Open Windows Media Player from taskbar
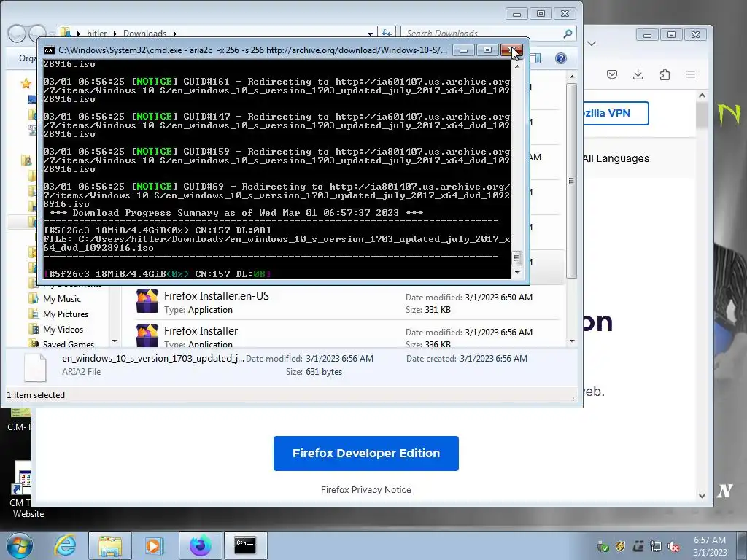The height and width of the screenshot is (560, 747). pos(153,545)
